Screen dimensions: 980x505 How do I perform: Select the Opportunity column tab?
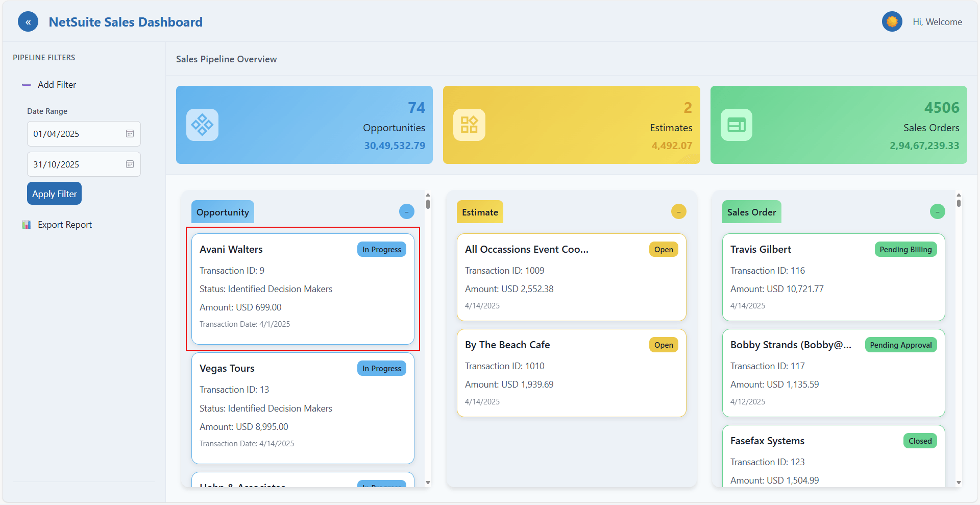pyautogui.click(x=223, y=212)
